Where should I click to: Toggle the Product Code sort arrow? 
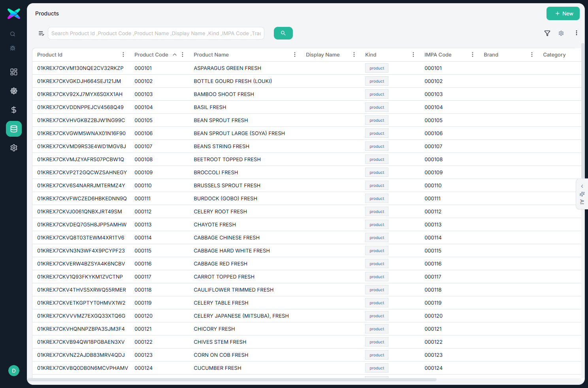coord(175,55)
